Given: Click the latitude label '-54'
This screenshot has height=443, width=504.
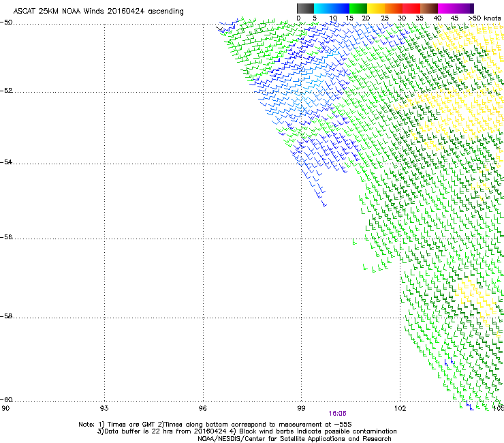Looking at the screenshot, I should click(x=6, y=162).
